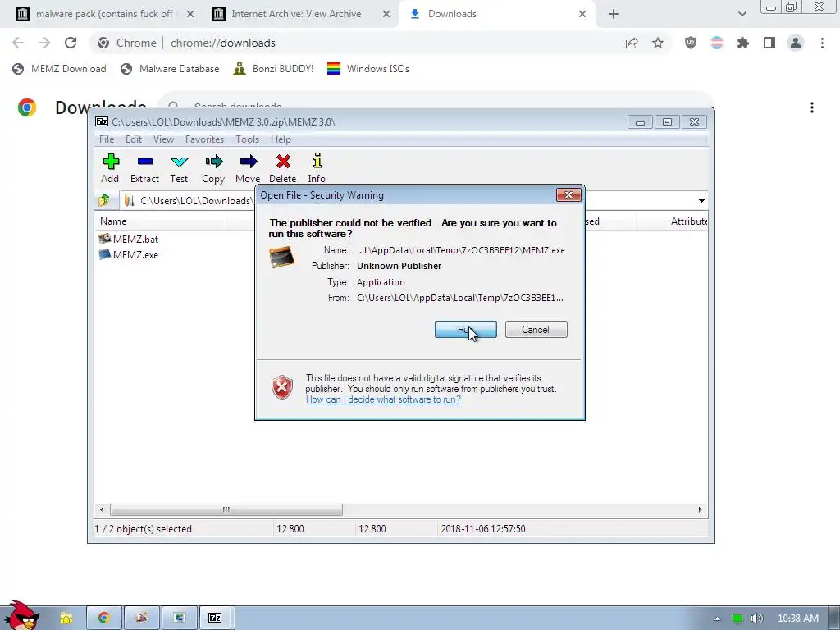Image resolution: width=840 pixels, height=630 pixels.
Task: Click the taskbar clock 10:38 AM
Action: pos(797,619)
